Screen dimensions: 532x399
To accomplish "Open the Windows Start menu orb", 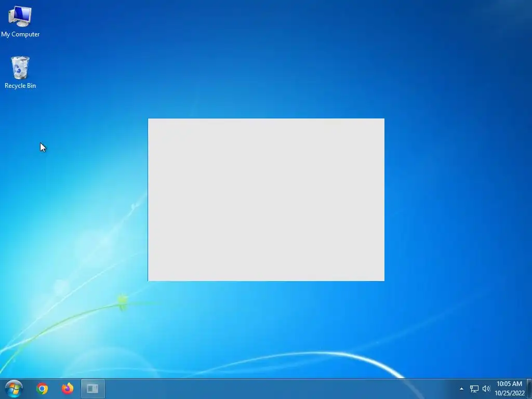I will [x=14, y=389].
